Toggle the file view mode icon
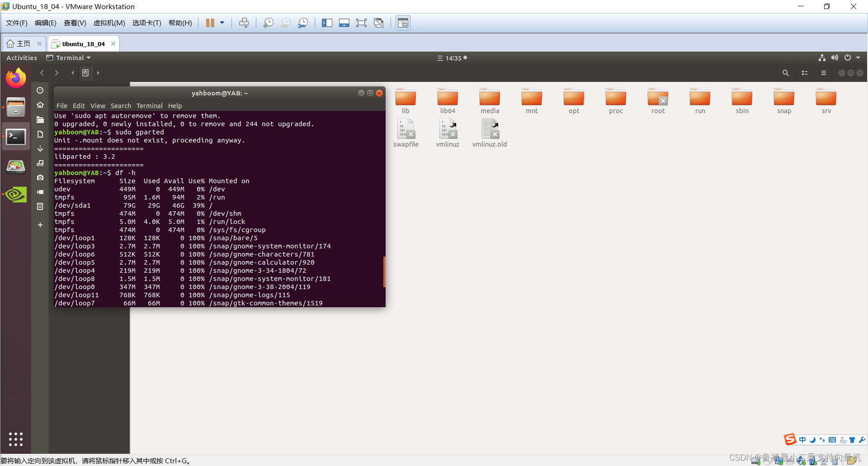The width and height of the screenshot is (868, 466). pyautogui.click(x=805, y=73)
